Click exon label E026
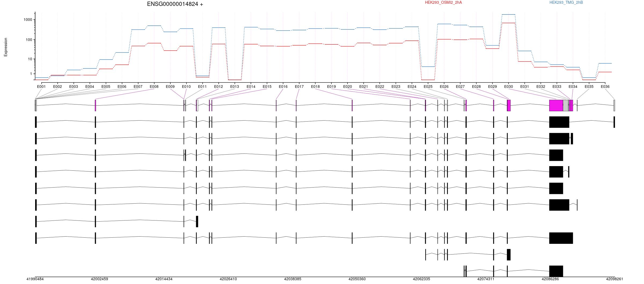The image size is (644, 284). pos(444,87)
